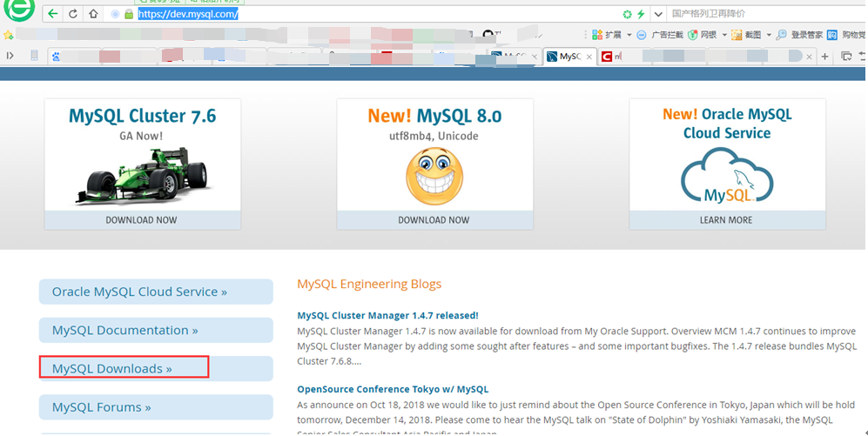Close the inactive MySQL tab on the left
Screen dimensions: 868x436
[535, 57]
